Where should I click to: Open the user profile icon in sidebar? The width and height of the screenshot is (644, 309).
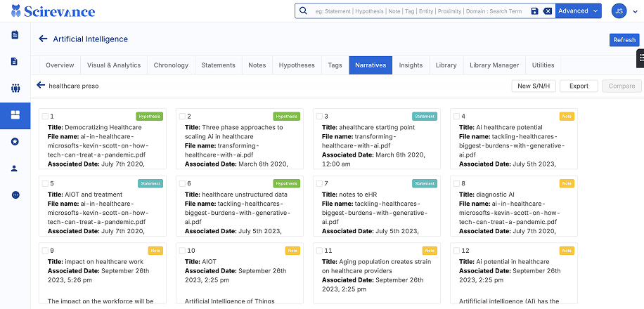tap(15, 169)
